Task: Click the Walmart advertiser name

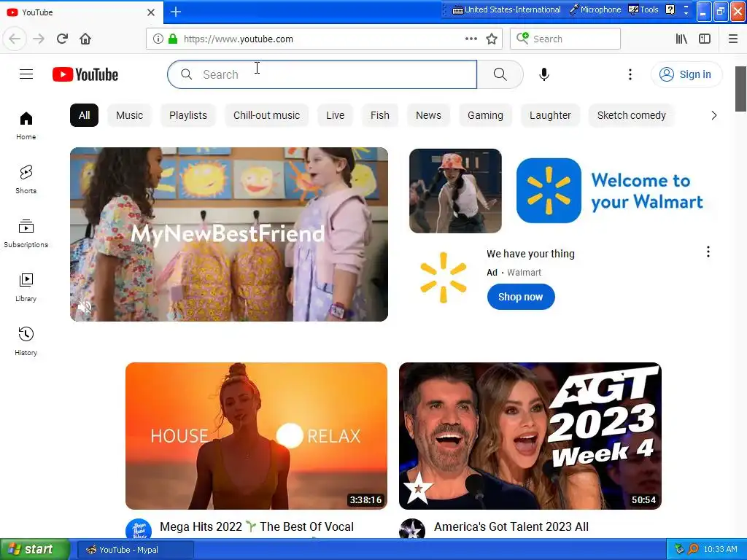Action: (x=524, y=273)
